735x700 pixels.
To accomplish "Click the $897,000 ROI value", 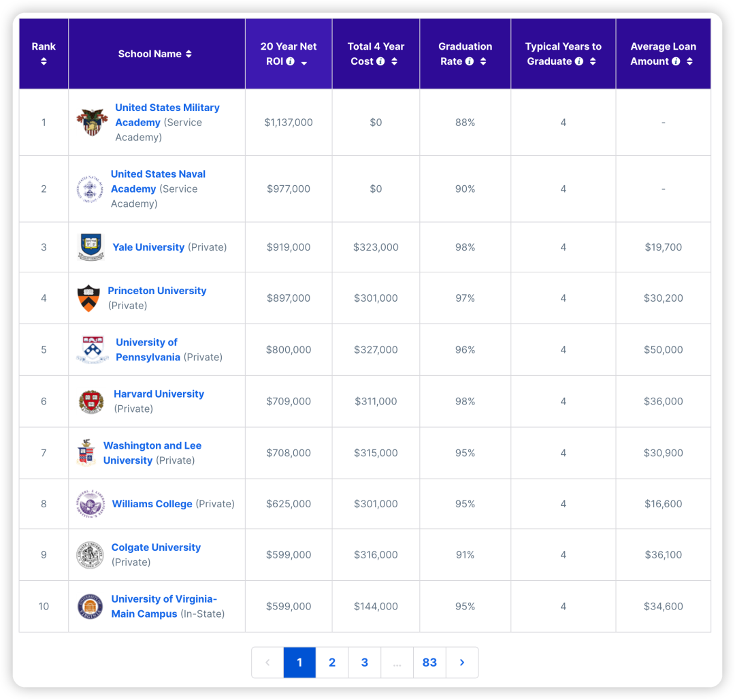I will pyautogui.click(x=289, y=298).
